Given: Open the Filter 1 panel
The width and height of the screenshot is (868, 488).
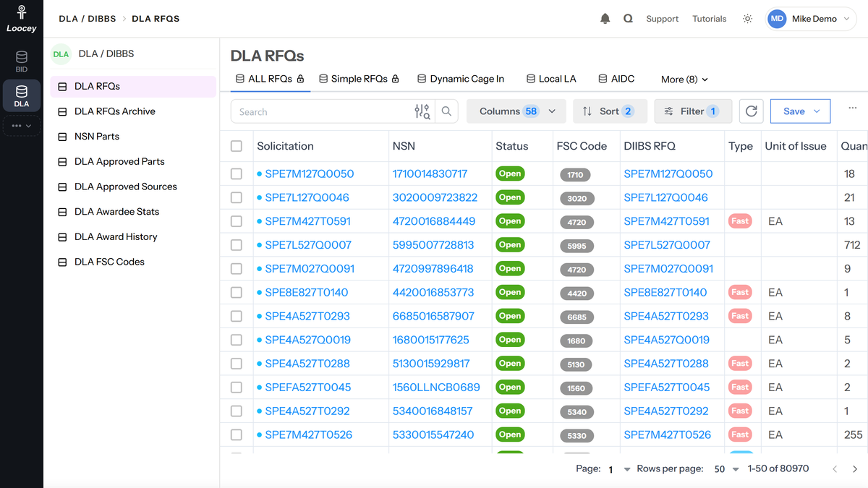Looking at the screenshot, I should pyautogui.click(x=693, y=111).
